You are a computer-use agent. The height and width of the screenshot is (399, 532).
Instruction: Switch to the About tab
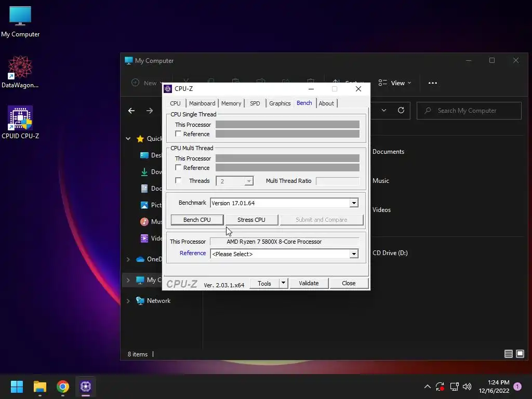tap(326, 103)
